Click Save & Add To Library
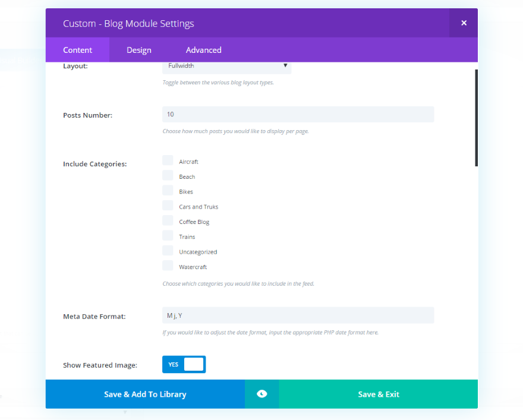The height and width of the screenshot is (420, 523). (145, 394)
